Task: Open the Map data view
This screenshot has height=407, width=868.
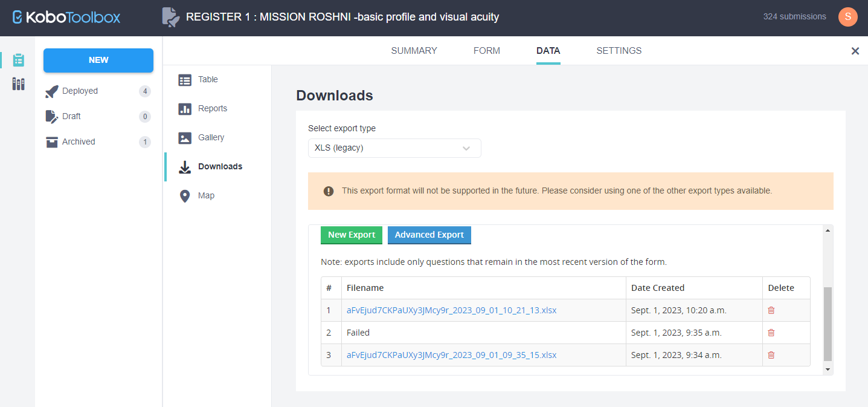Action: [206, 196]
